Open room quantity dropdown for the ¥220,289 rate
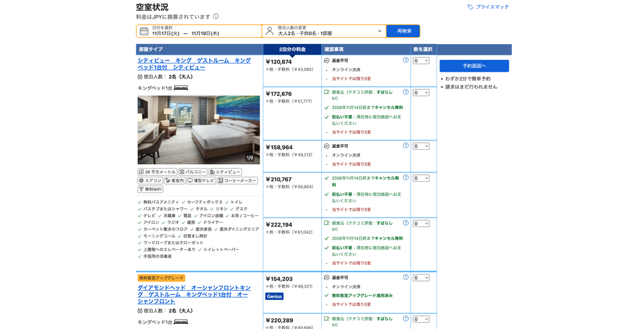This screenshot has height=329, width=644. [x=421, y=319]
